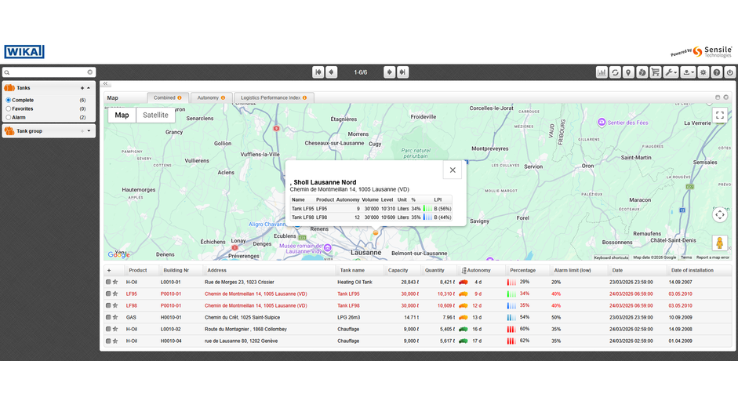
Task: Click the plus icon in Tanks header
Action: (x=82, y=88)
